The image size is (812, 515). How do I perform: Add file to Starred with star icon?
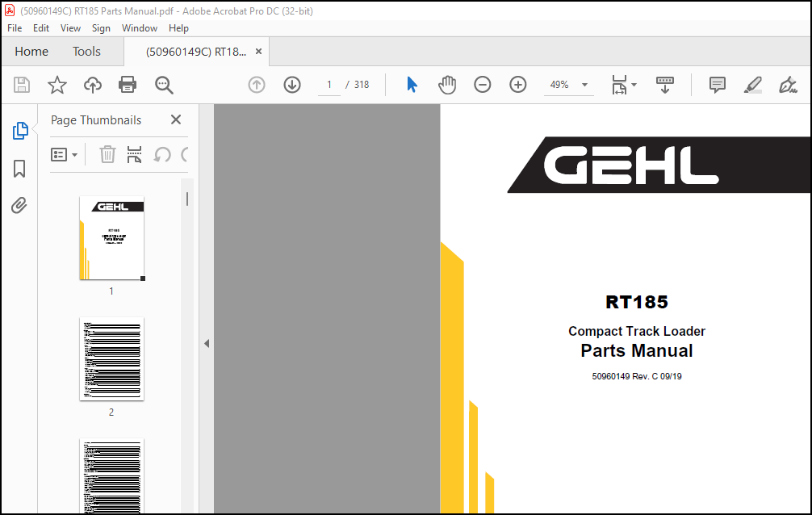pos(57,85)
